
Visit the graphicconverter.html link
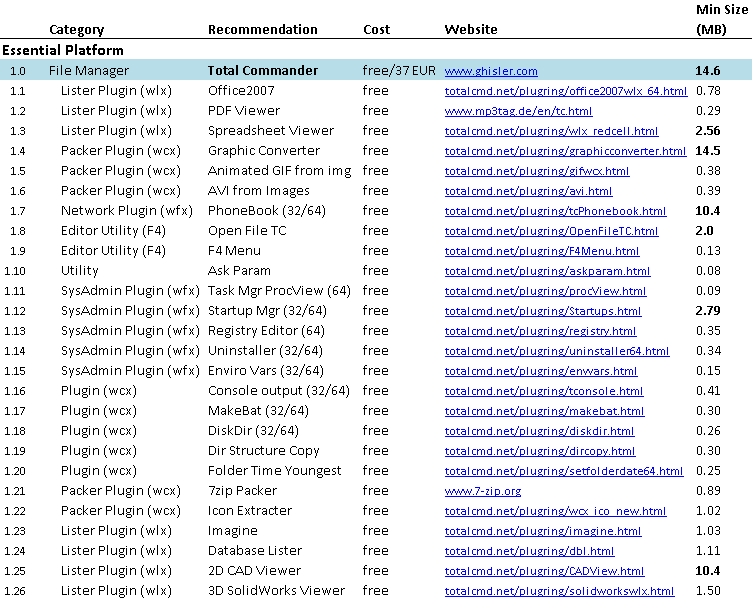(x=565, y=151)
